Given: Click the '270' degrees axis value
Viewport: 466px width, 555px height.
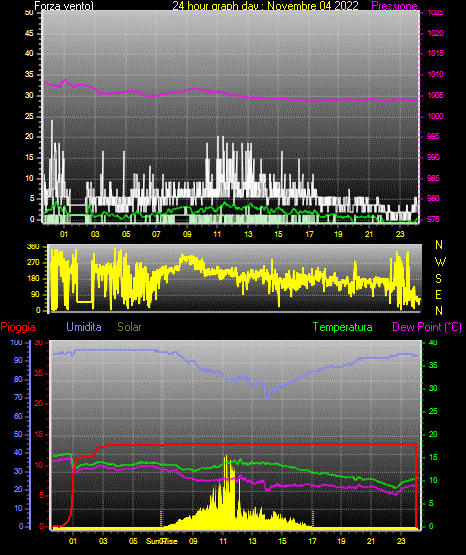Looking at the screenshot, I should click(x=33, y=263).
